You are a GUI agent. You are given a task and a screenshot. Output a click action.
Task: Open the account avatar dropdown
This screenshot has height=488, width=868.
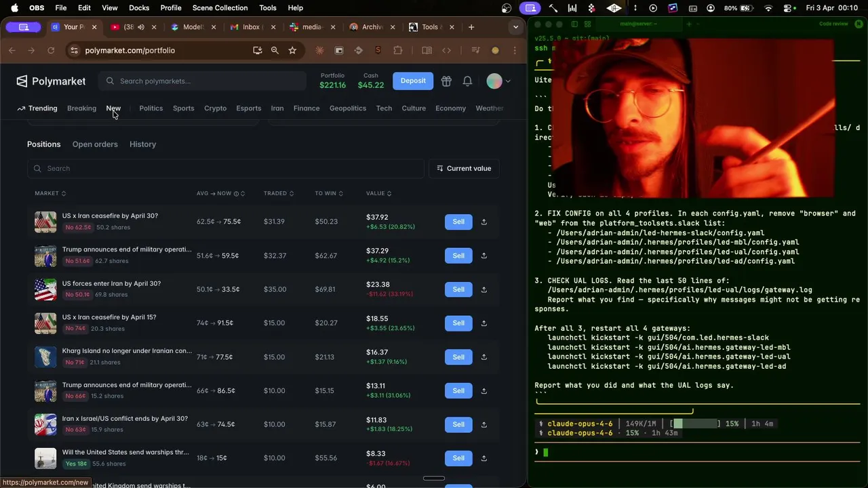coord(498,81)
